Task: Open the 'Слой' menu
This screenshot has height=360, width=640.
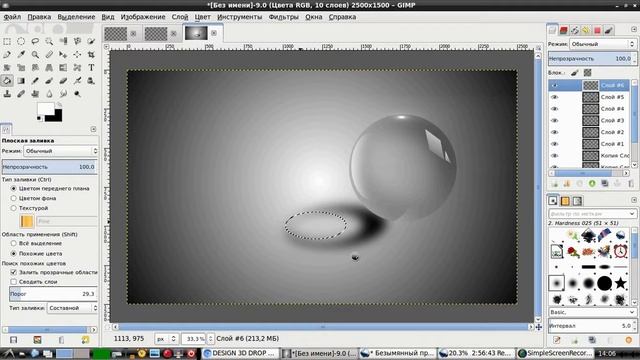Action: click(180, 17)
